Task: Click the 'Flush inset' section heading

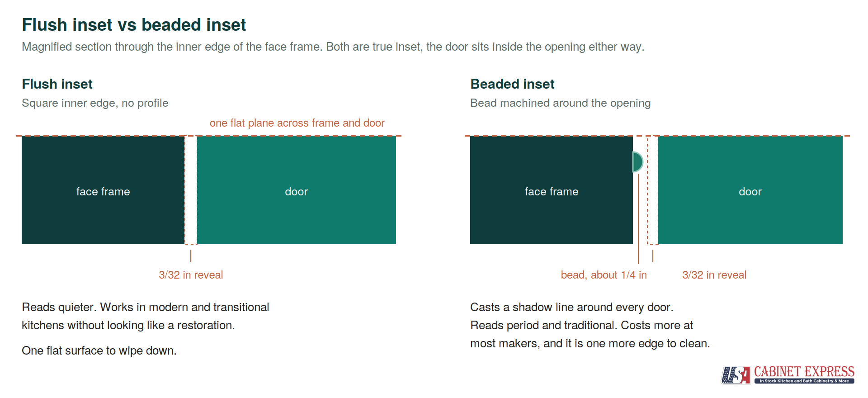Action: pyautogui.click(x=57, y=84)
